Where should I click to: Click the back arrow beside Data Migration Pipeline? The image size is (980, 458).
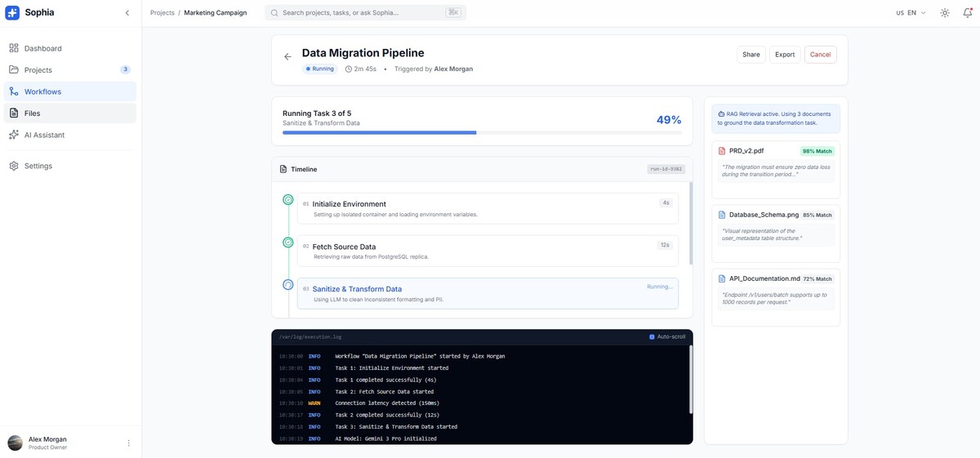click(x=287, y=57)
